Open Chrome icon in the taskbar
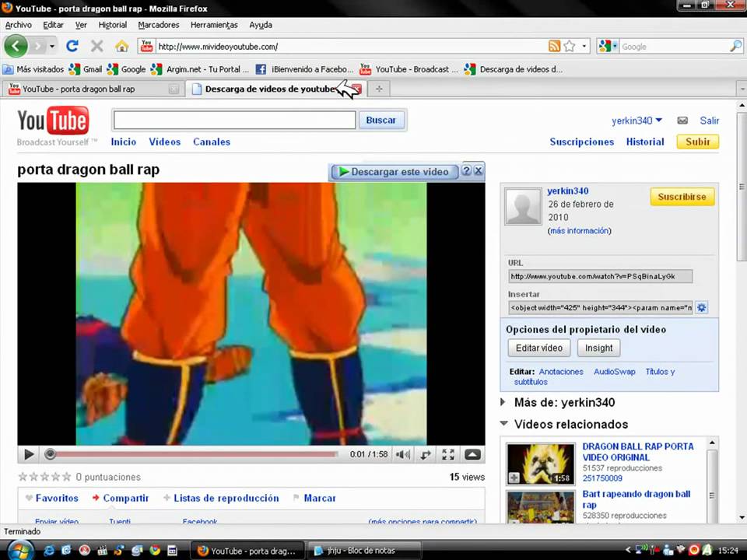The height and width of the screenshot is (560, 747). [x=155, y=551]
